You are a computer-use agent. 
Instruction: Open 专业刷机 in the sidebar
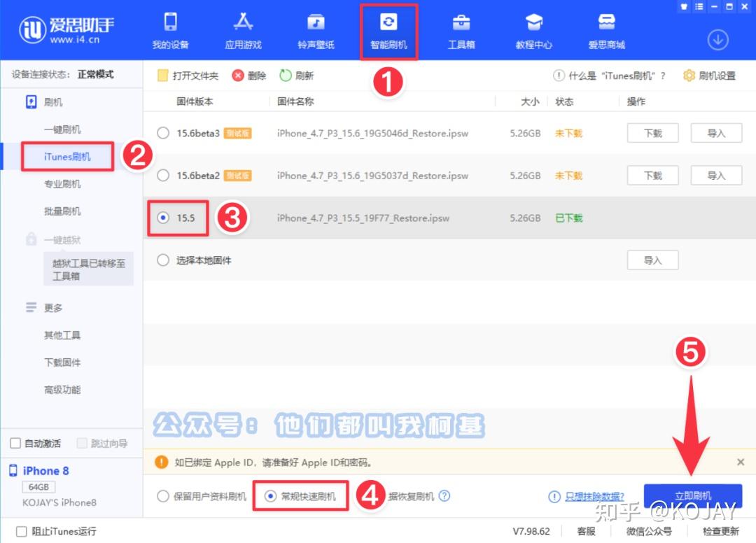pos(62,184)
